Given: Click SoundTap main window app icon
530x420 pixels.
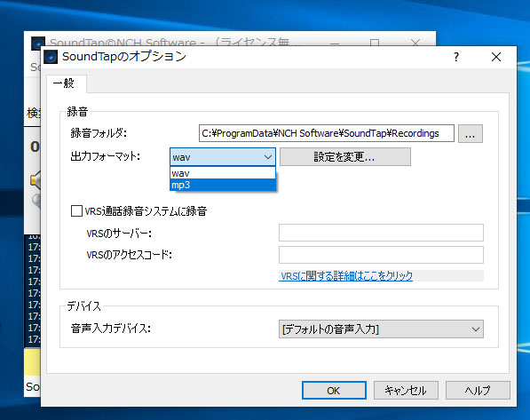Looking at the screenshot, I should pos(38,43).
